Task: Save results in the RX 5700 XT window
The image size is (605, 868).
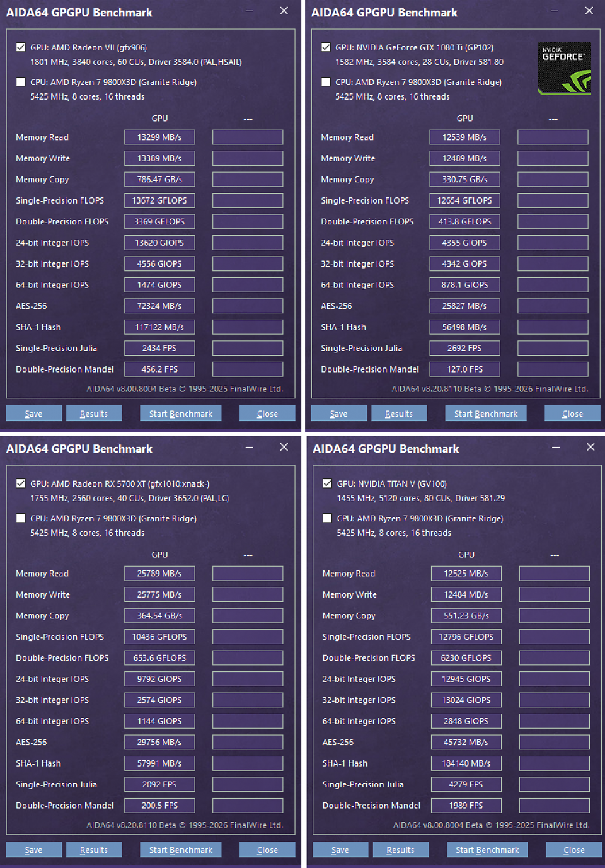Action: [x=34, y=850]
